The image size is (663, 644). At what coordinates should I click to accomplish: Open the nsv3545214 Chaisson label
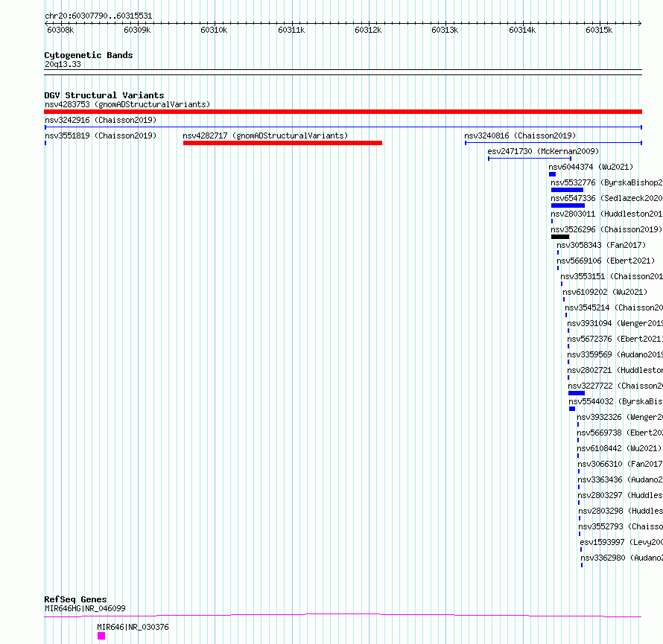coord(614,307)
